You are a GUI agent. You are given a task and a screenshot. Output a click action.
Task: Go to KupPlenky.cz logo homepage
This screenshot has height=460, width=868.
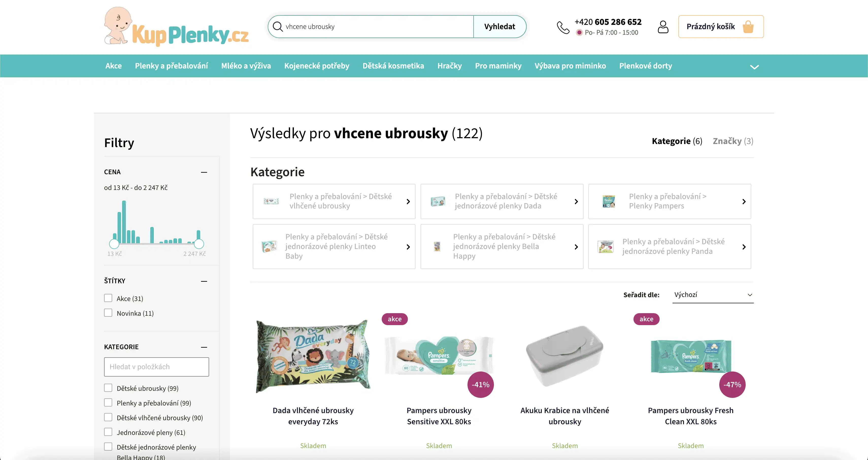tap(176, 26)
